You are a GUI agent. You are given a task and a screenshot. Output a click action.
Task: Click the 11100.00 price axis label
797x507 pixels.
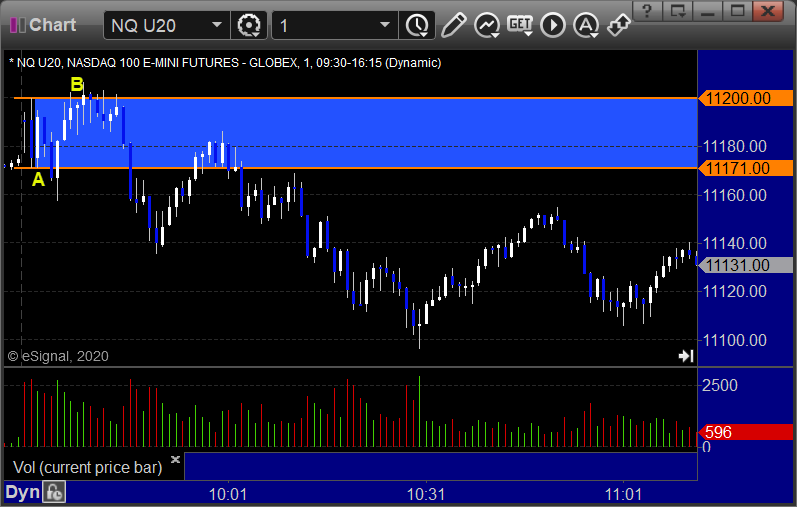coord(734,340)
